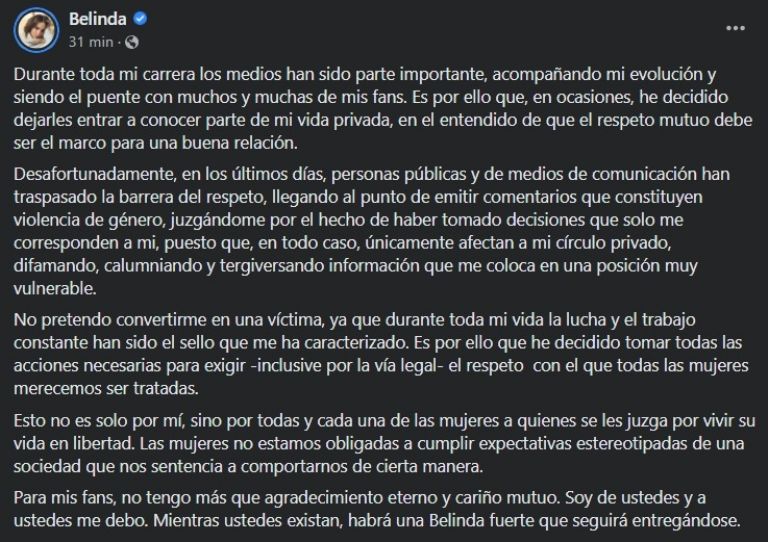Open Belinda's profile picture
The height and width of the screenshot is (542, 768).
(36, 30)
